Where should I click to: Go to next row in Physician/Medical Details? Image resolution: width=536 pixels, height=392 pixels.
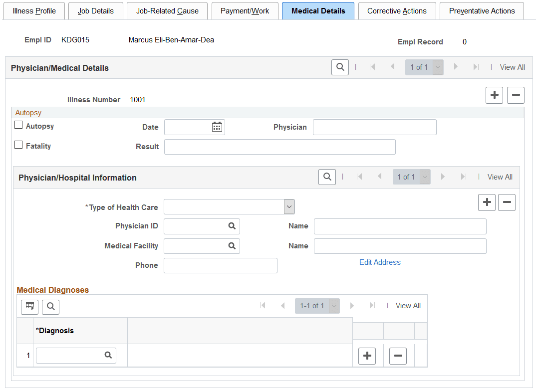pyautogui.click(x=455, y=67)
